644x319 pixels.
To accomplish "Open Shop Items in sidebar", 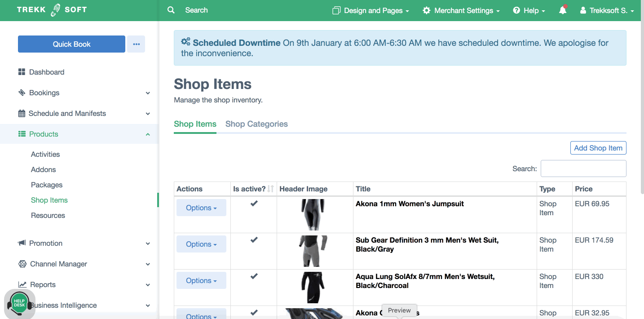I will (49, 200).
